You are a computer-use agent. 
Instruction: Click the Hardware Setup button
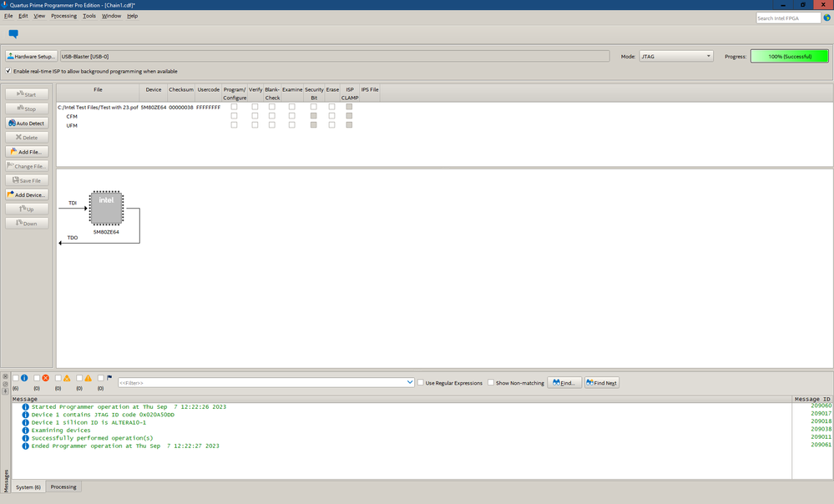(x=31, y=57)
